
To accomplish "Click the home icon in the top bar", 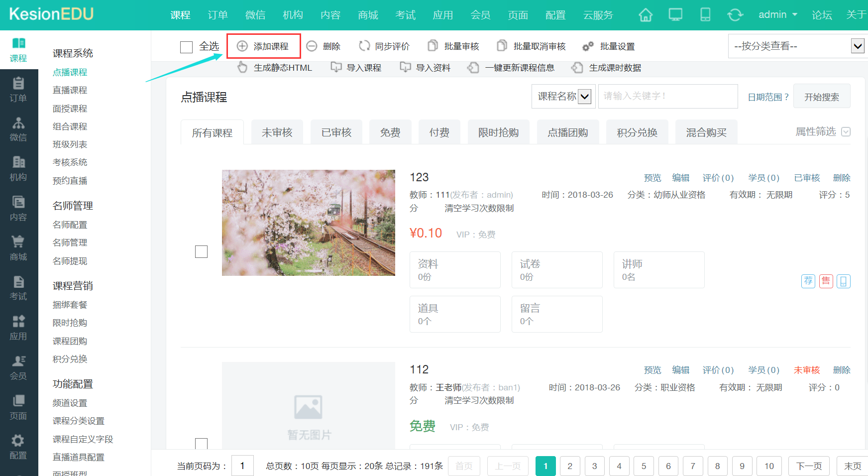I will (x=646, y=15).
